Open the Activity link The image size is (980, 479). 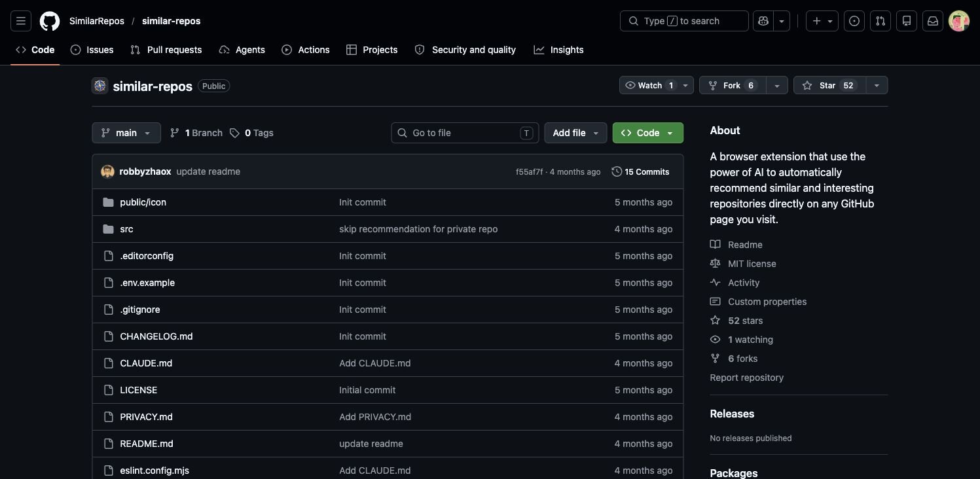pyautogui.click(x=735, y=283)
